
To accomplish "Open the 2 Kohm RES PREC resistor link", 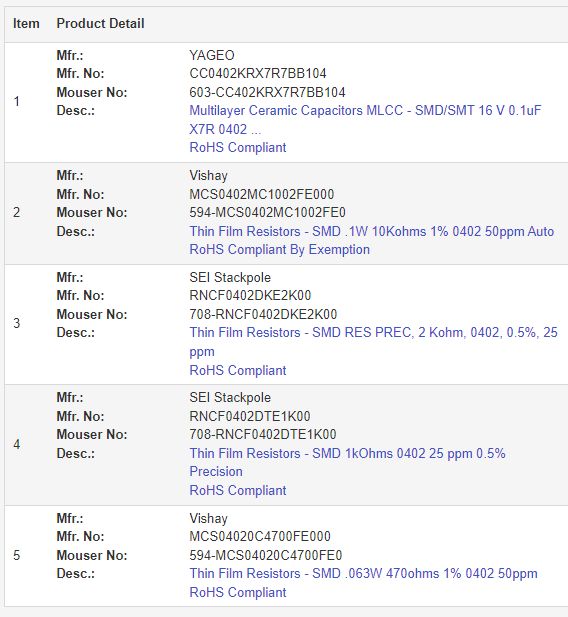I will point(373,342).
